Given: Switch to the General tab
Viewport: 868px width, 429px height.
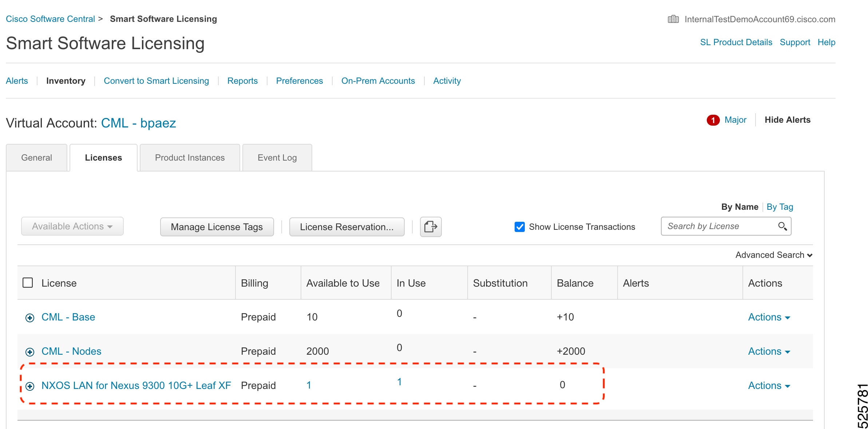Looking at the screenshot, I should tap(37, 158).
